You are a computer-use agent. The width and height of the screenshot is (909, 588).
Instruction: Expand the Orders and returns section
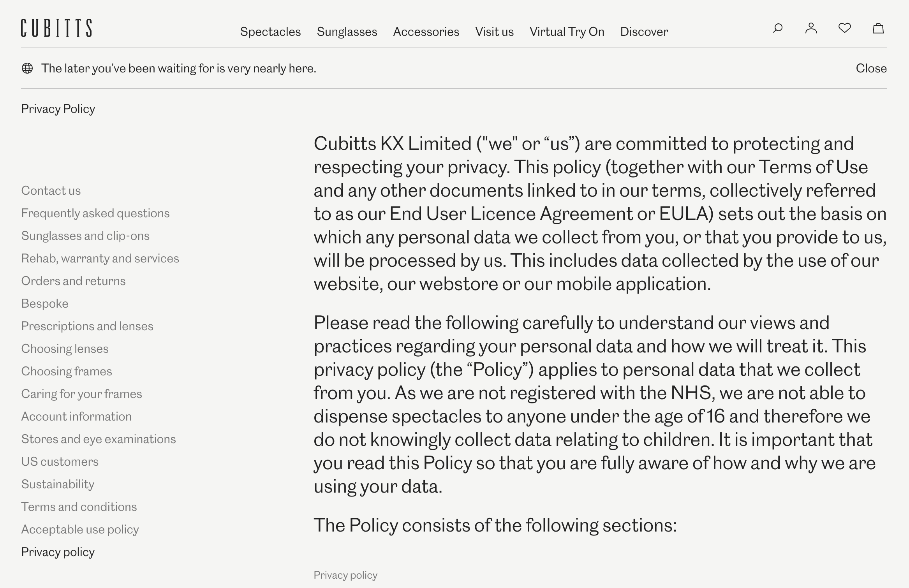pyautogui.click(x=73, y=281)
